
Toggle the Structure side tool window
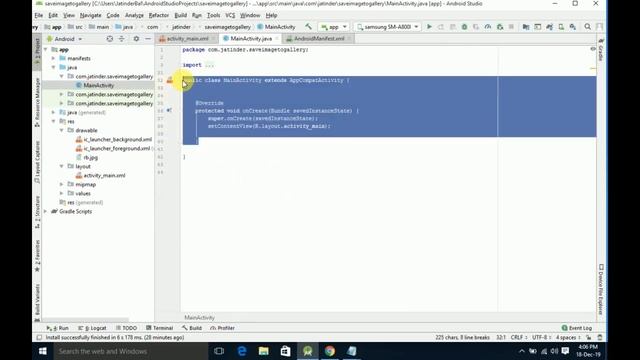coord(37,211)
